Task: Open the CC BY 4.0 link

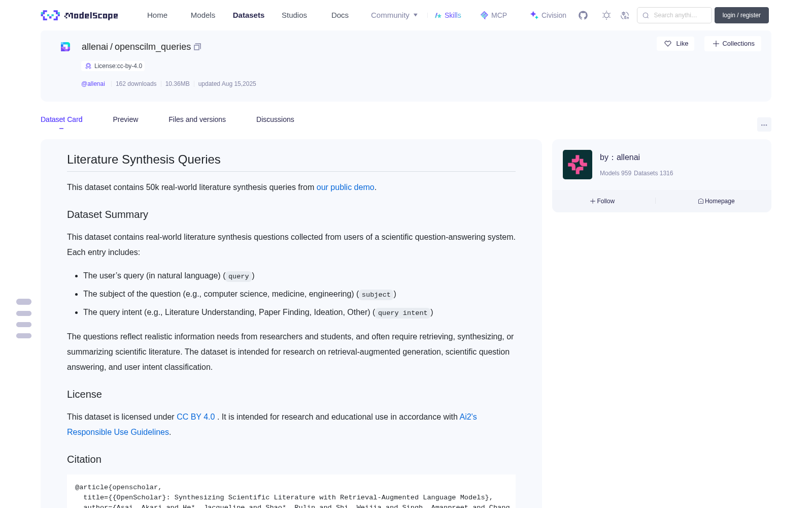Action: click(196, 417)
